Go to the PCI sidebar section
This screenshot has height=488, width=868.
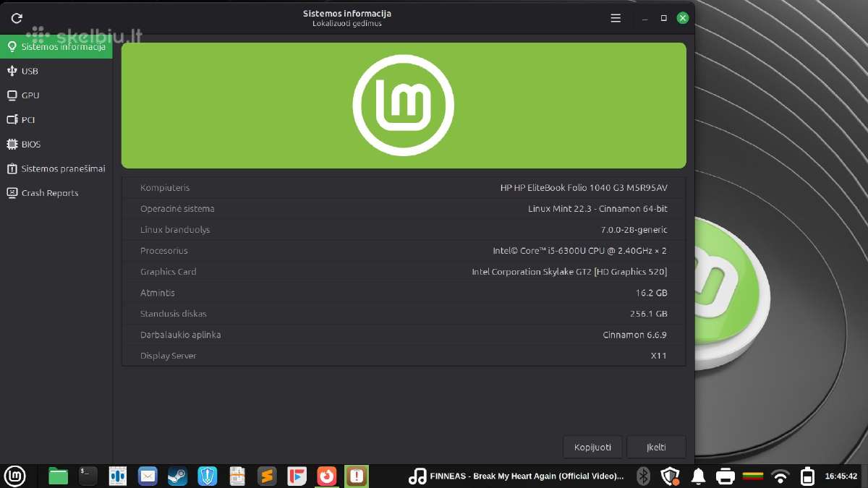click(x=56, y=120)
